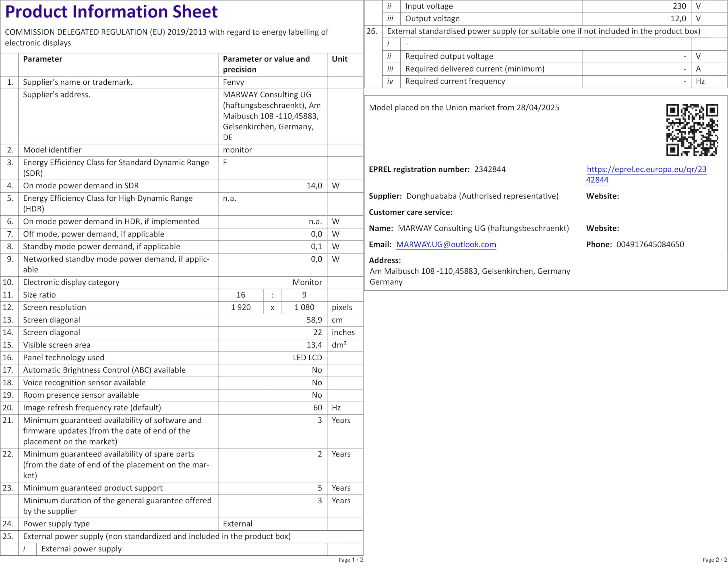Click the Product Information Sheet title

(x=111, y=12)
